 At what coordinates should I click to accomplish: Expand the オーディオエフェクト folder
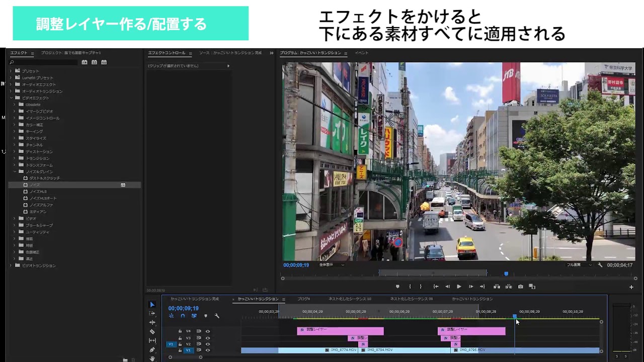pos(11,84)
